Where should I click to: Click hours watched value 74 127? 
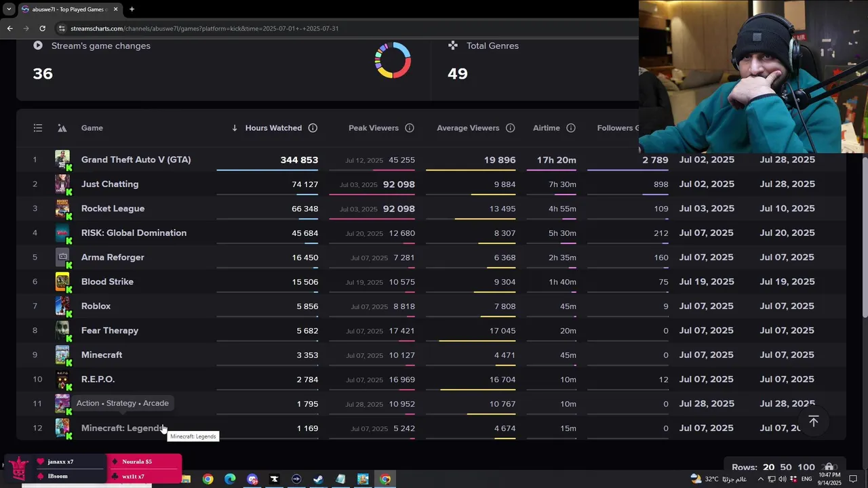pyautogui.click(x=305, y=184)
